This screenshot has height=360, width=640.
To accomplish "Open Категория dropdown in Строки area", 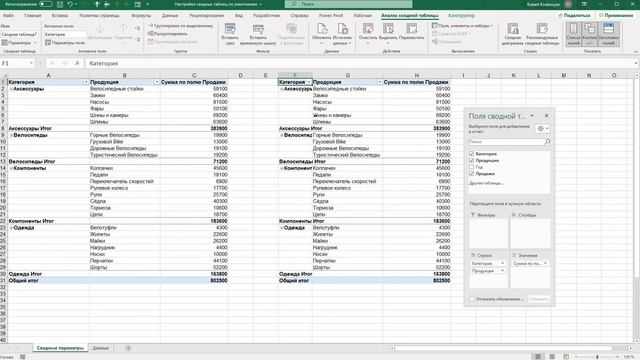I will point(502,264).
